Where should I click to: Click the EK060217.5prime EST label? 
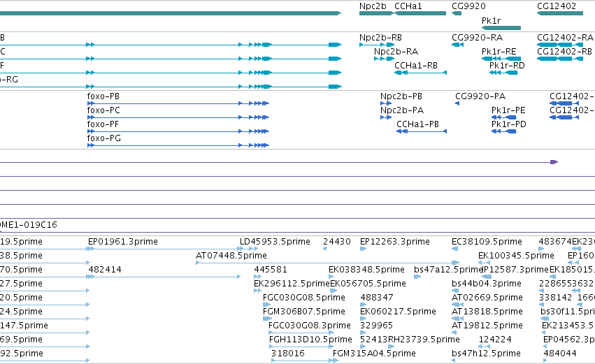(x=398, y=312)
